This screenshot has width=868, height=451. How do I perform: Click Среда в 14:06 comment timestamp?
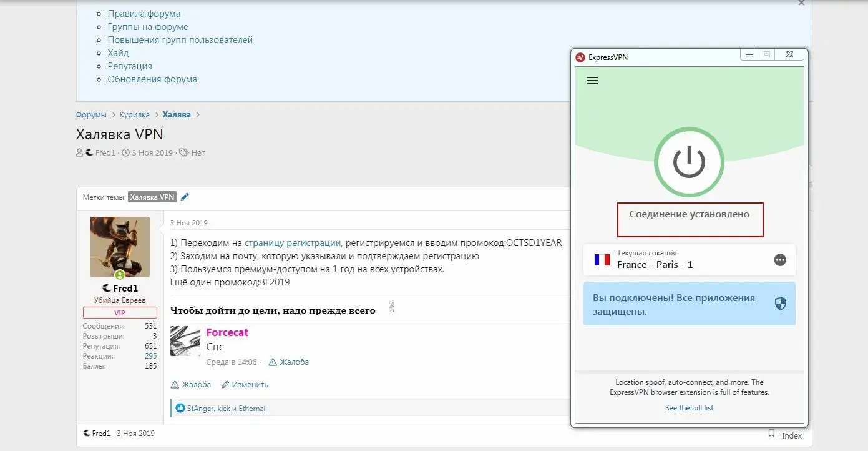pyautogui.click(x=232, y=362)
